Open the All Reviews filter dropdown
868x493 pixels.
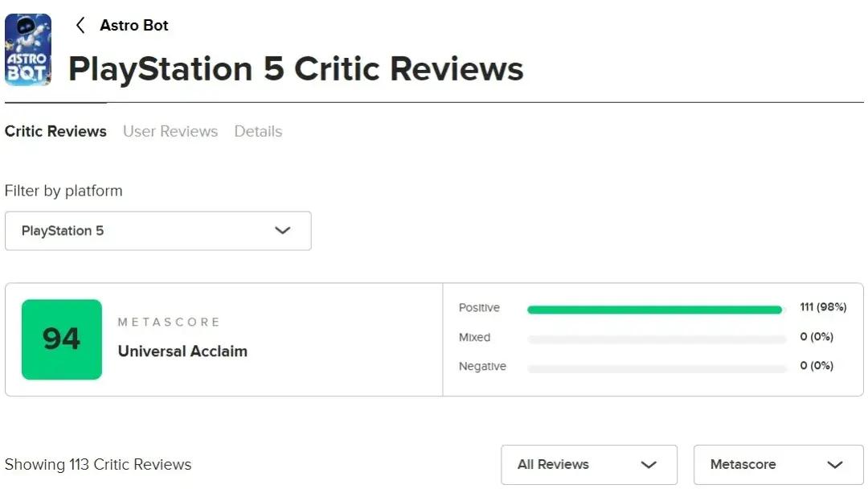point(588,465)
